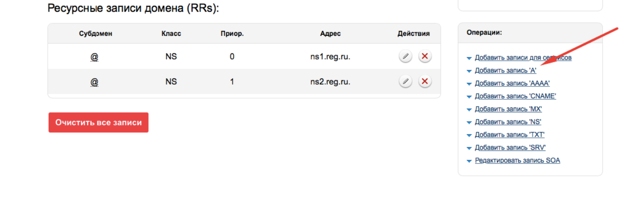Click 'Добавить запись 'CNAME'' link

515,96
